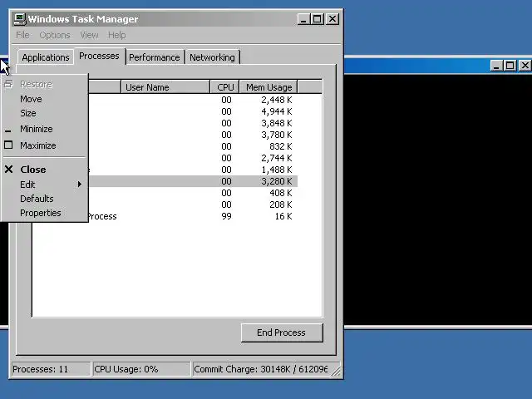The image size is (532, 399).
Task: Switch to the Performance tab
Action: [155, 57]
